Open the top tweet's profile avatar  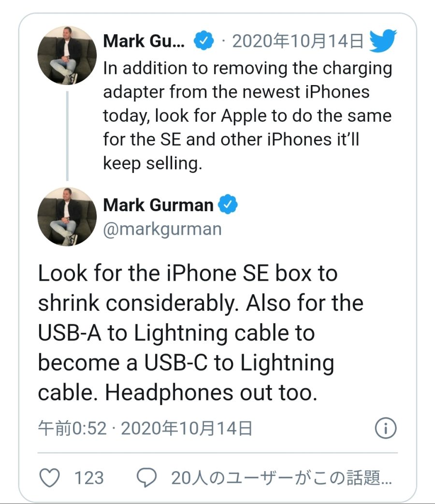pyautogui.click(x=67, y=55)
